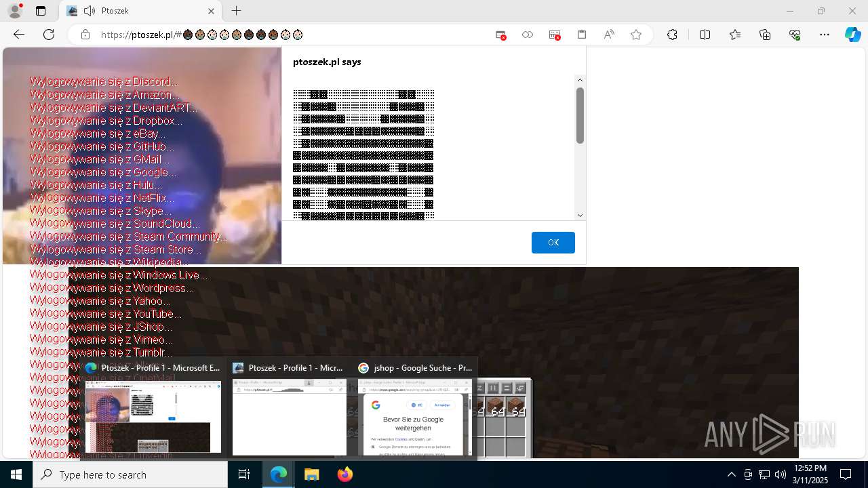Viewport: 868px width, 488px height.
Task: Open the volume tray icon
Action: (780, 474)
